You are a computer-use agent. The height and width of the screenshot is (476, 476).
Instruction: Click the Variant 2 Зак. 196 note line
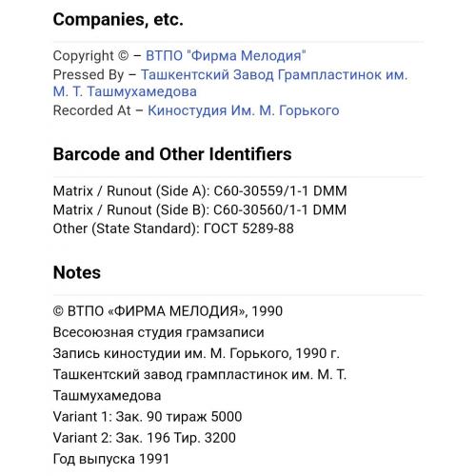(x=145, y=438)
